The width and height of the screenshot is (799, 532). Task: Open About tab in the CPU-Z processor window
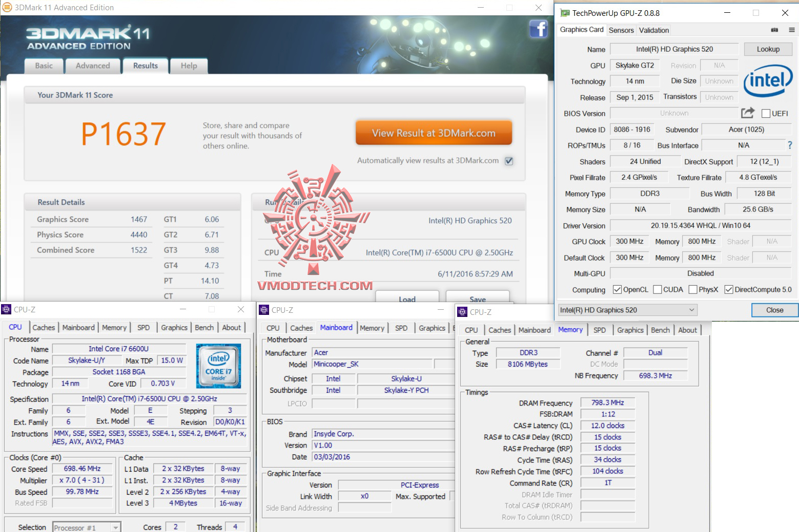(x=232, y=328)
